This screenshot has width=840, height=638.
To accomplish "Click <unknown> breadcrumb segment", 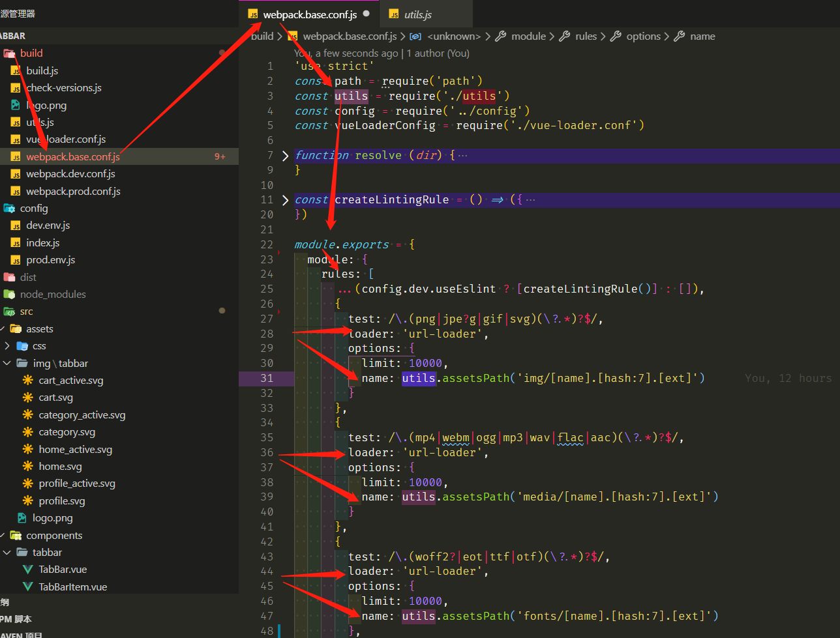I will [x=454, y=36].
